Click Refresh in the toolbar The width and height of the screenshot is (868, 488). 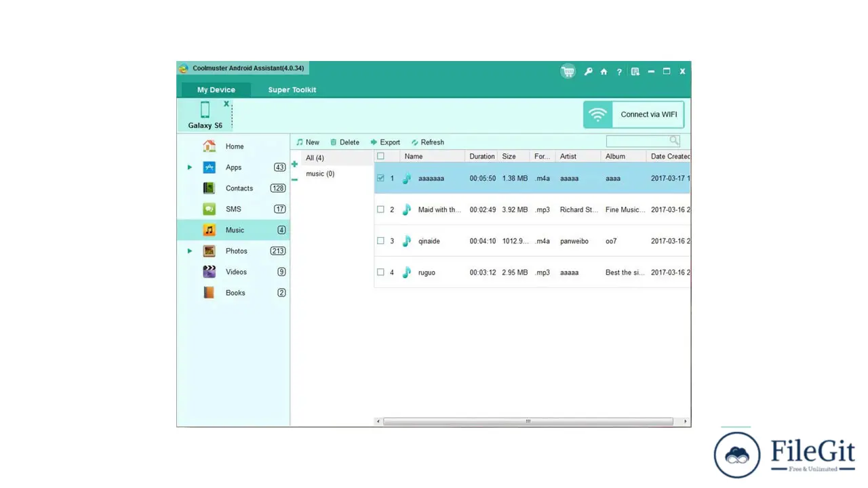[427, 142]
